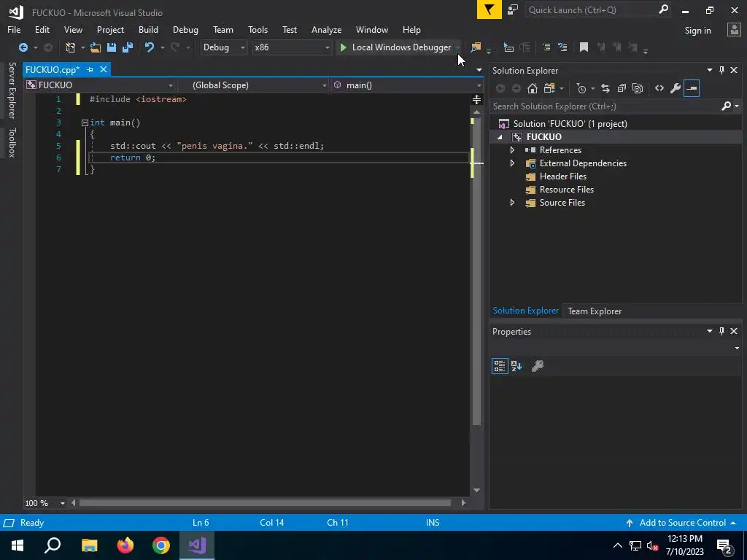Toggle the Preview Selected Items button

(692, 88)
